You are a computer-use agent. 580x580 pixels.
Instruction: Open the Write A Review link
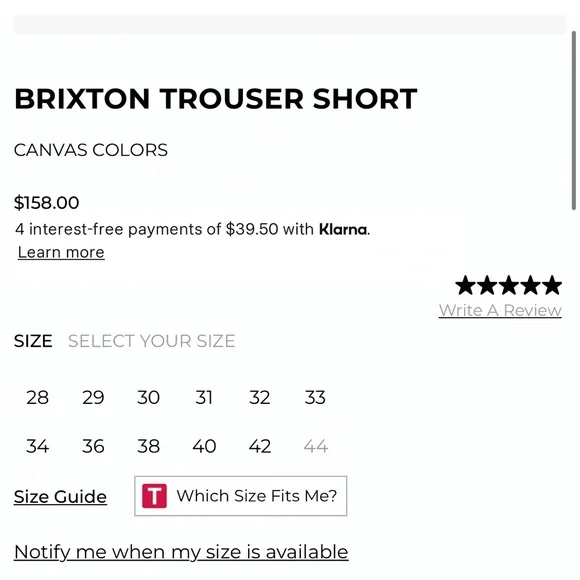click(x=500, y=310)
